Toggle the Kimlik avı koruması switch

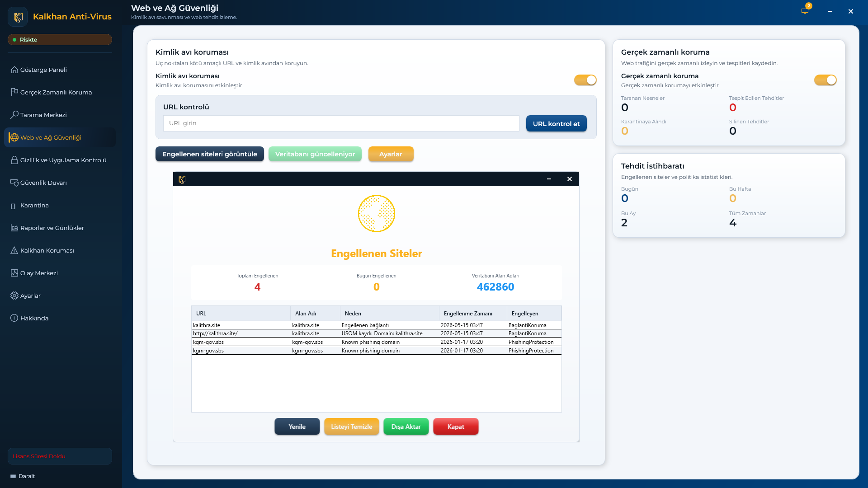coord(585,80)
